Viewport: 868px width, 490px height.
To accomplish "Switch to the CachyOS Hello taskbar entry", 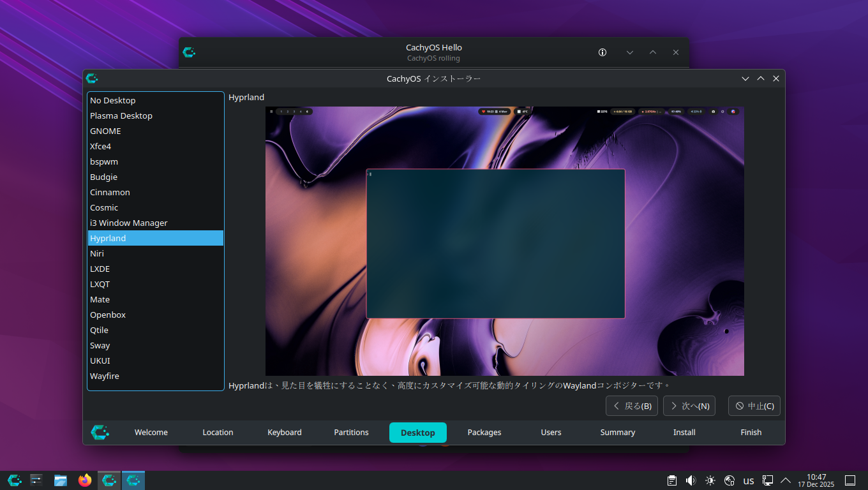I will pos(109,480).
